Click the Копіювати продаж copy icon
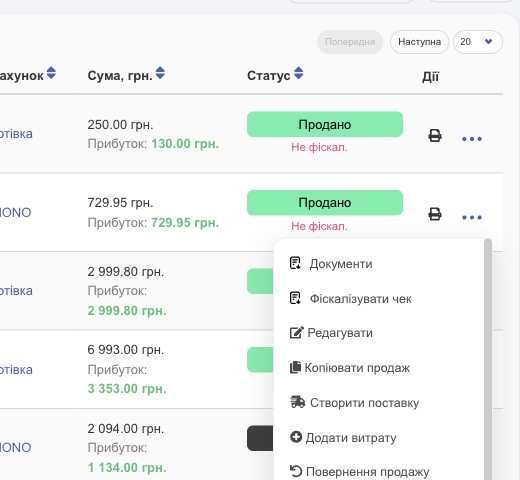 tap(295, 367)
